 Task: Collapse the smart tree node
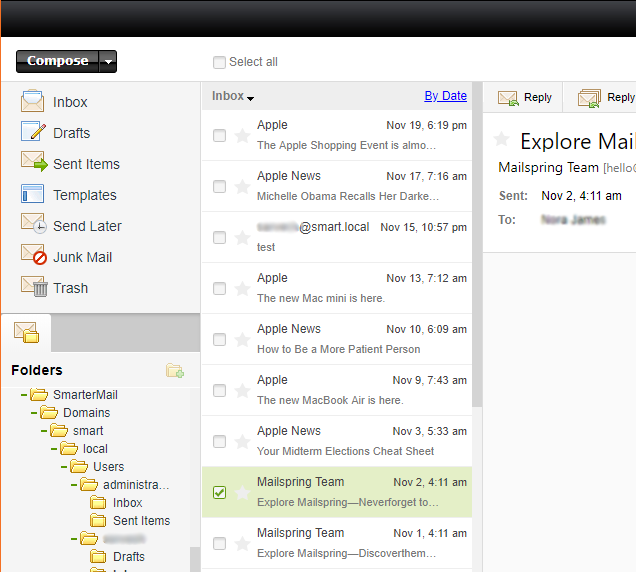tap(44, 431)
